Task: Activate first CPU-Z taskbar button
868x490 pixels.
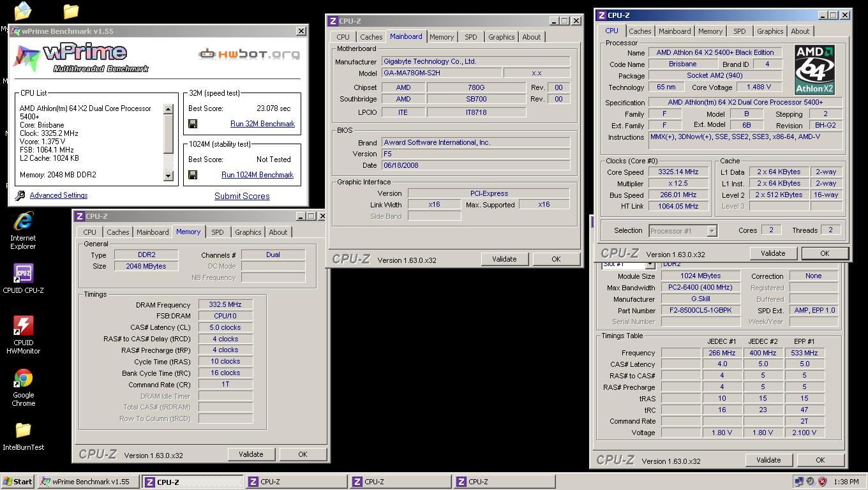Action: (192, 482)
